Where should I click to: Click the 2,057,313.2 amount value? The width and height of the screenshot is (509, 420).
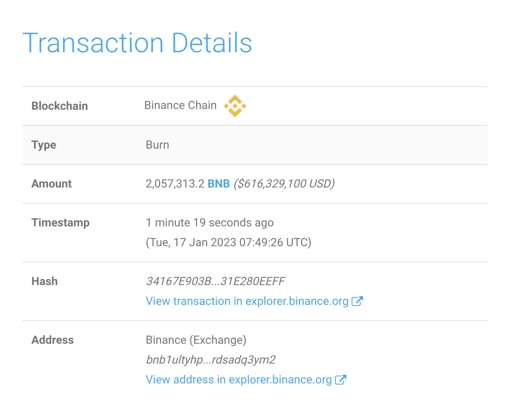(175, 184)
